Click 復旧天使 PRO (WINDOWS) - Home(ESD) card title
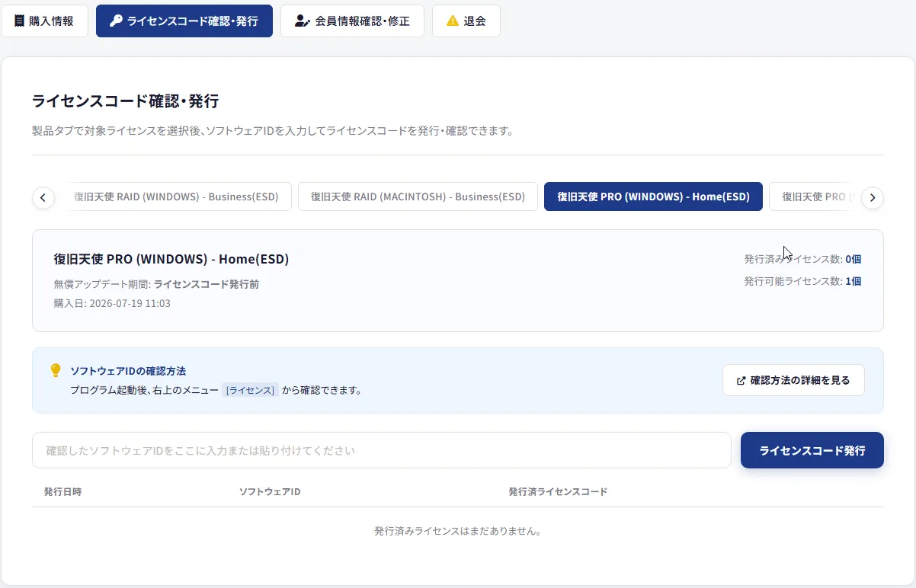This screenshot has width=916, height=588. [171, 259]
